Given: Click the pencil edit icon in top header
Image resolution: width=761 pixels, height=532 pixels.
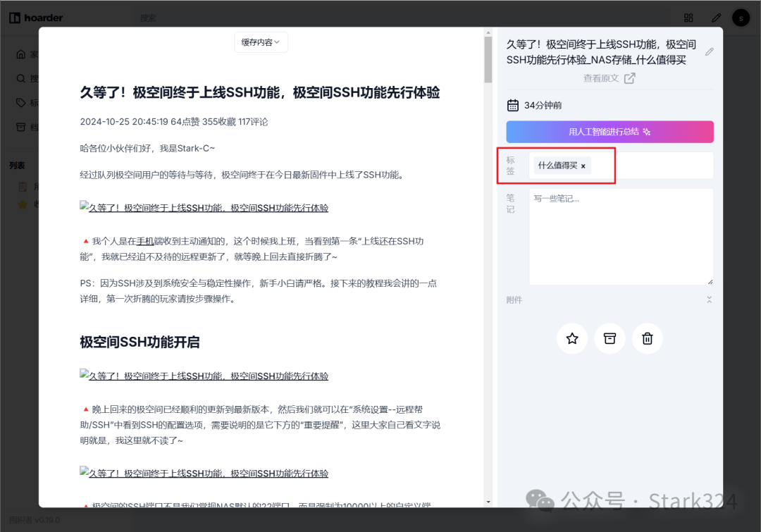Looking at the screenshot, I should pos(716,18).
